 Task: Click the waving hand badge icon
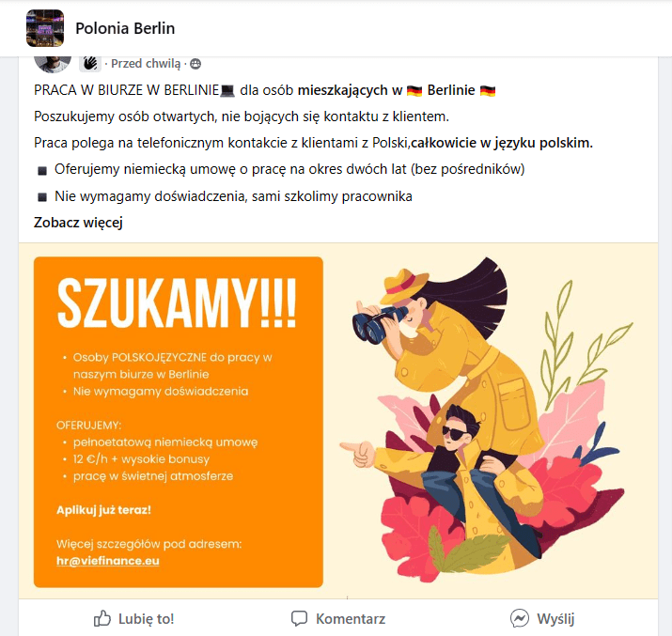click(90, 63)
